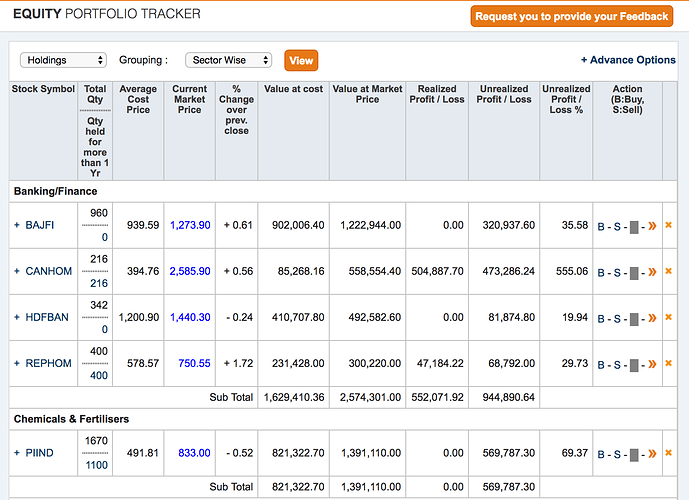This screenshot has height=500, width=689.
Task: Expand REPHOM row with plus icon
Action: point(17,363)
